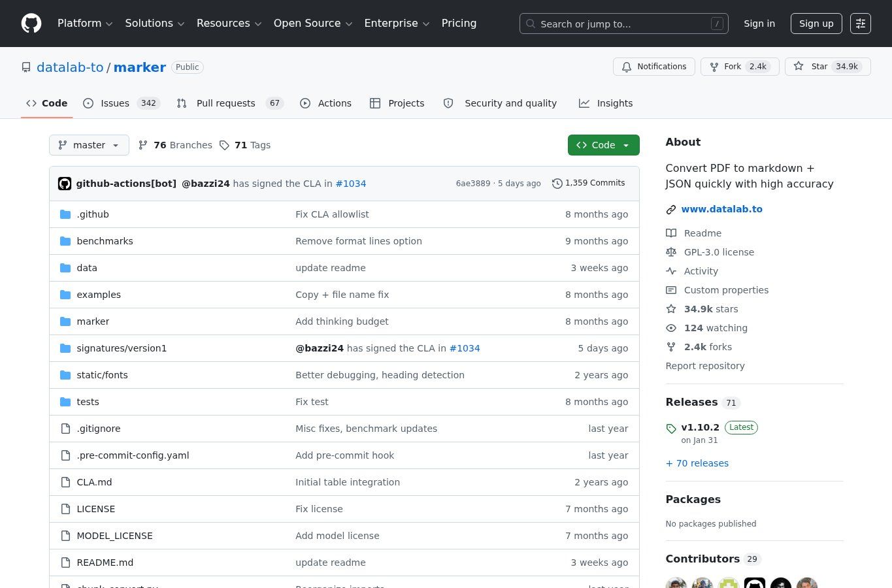Screen dimensions: 892x588
Task: Open the Actions tab
Action: 325,103
